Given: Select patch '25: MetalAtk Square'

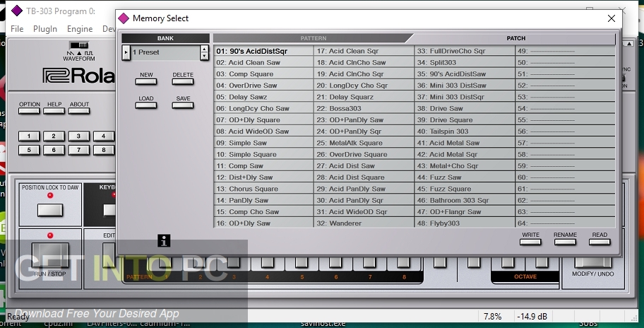Looking at the screenshot, I should point(364,143).
